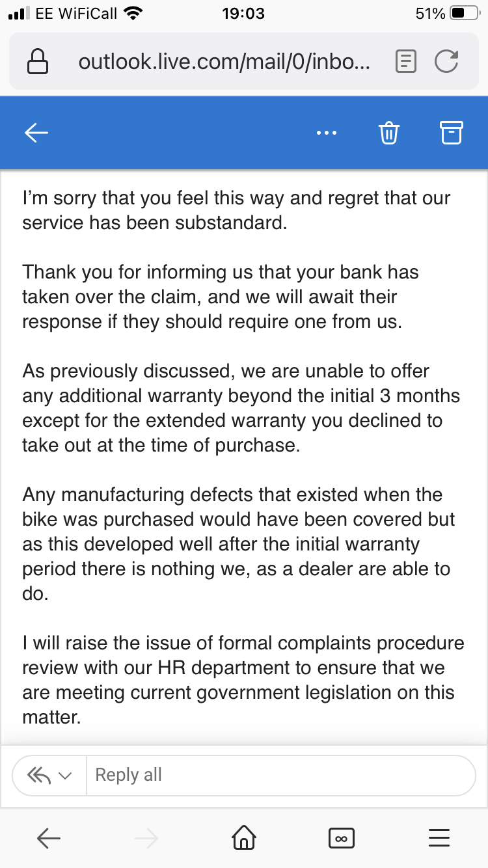Select the outlook.live.com URL field

(x=224, y=62)
